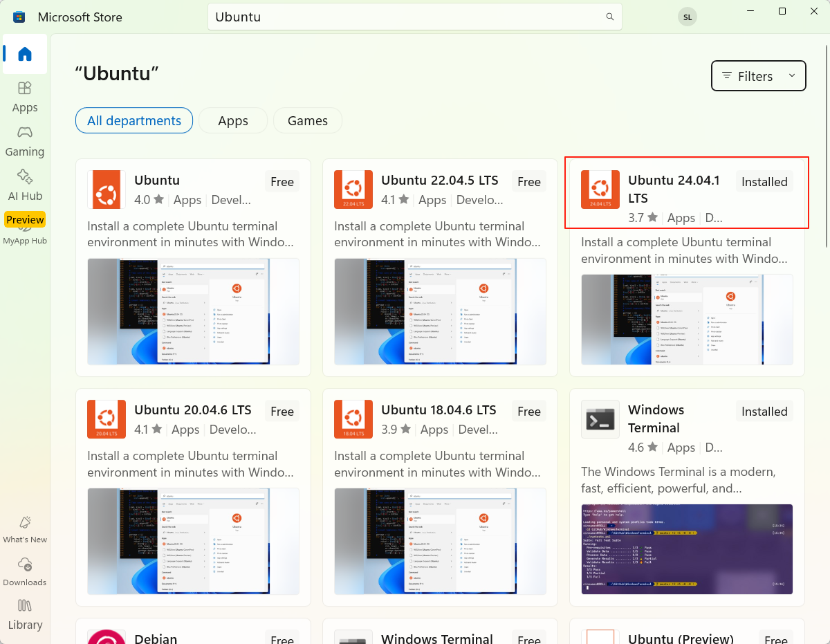Click the 4.6 rating on Windows Terminal
Viewport: 830px width, 644px height.
click(x=643, y=448)
